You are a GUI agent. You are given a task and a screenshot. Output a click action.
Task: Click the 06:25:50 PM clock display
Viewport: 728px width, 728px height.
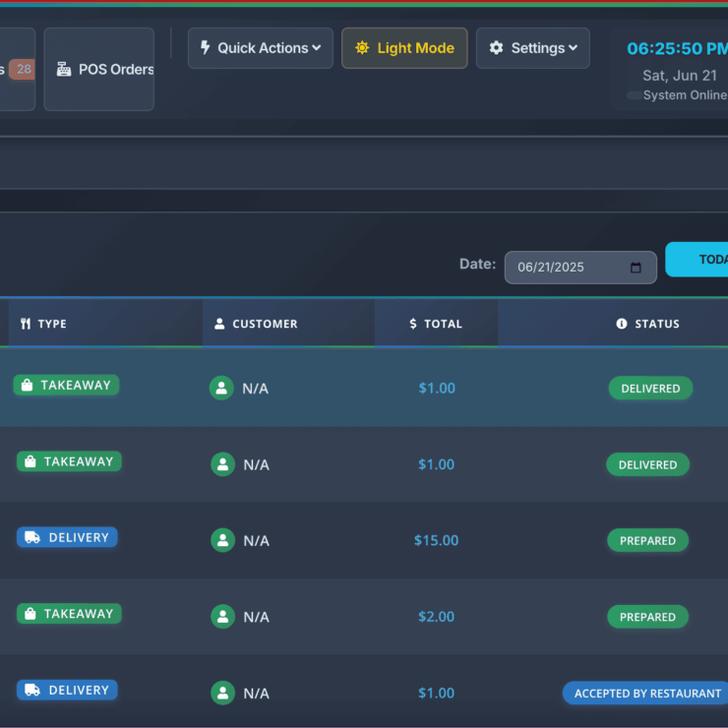click(x=677, y=49)
